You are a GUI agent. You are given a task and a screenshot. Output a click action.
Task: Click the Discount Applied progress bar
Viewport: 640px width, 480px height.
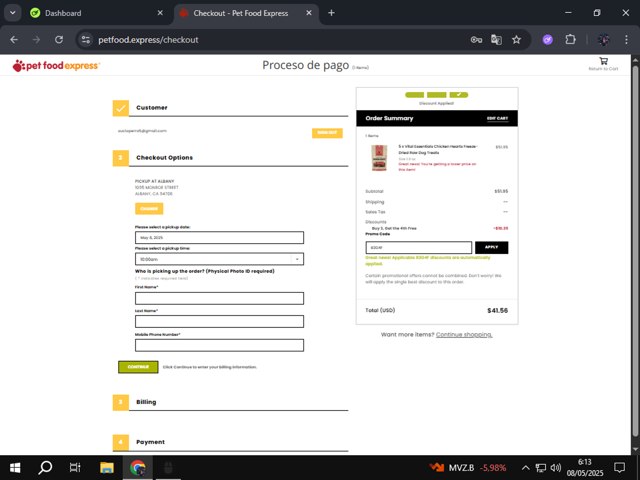(x=436, y=95)
